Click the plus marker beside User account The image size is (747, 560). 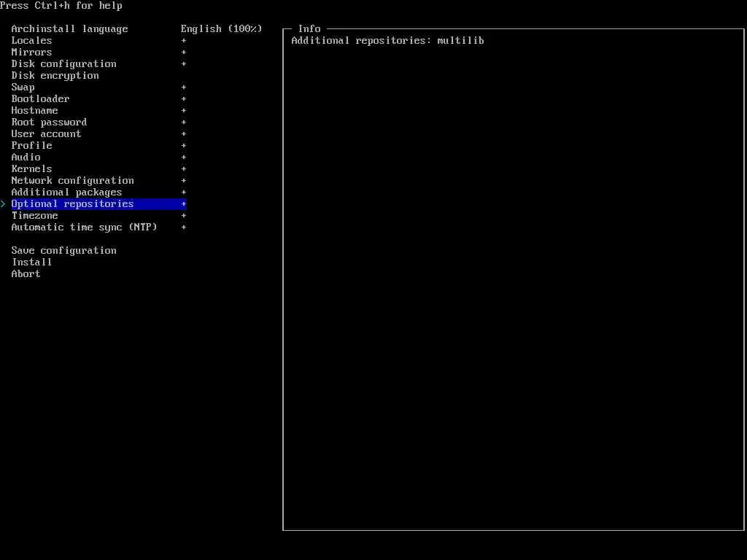tap(183, 134)
